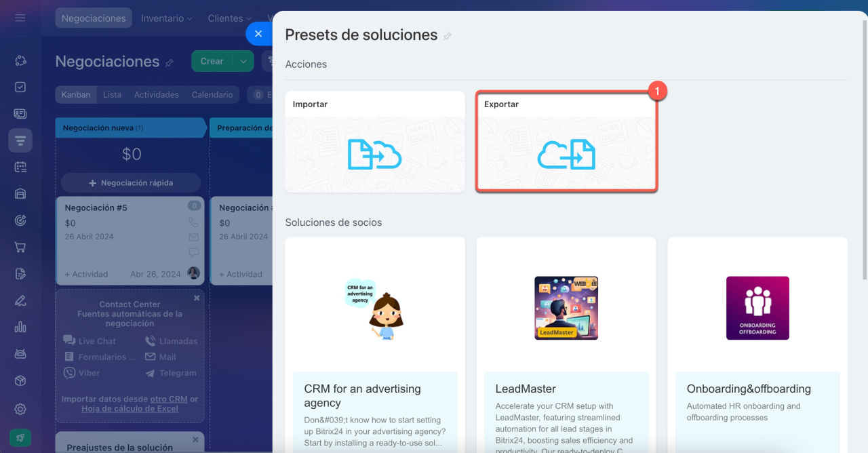Click the document edit icon in the sidebar

coord(20,274)
